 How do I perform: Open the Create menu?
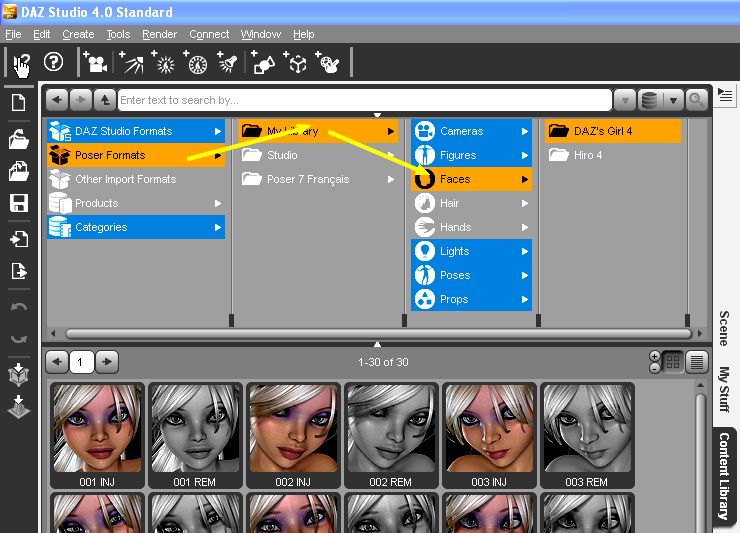pyautogui.click(x=78, y=34)
